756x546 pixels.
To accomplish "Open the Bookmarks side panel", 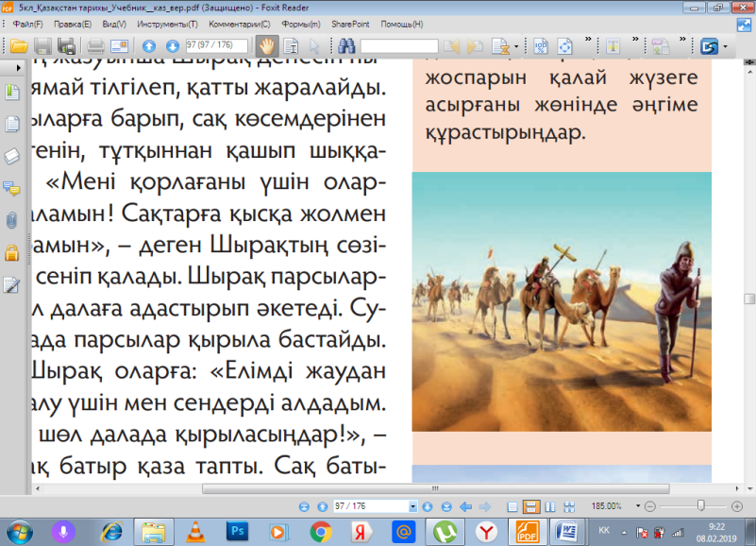I will pos(12,92).
